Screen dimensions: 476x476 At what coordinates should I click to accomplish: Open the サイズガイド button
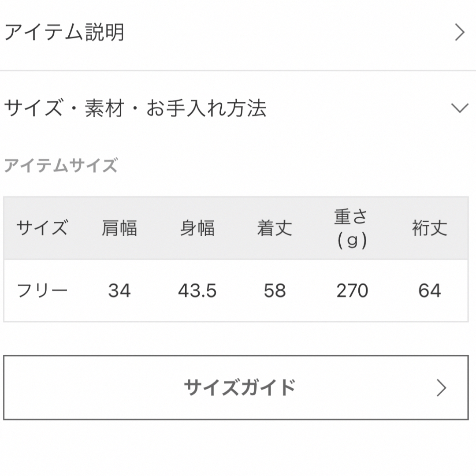236,388
